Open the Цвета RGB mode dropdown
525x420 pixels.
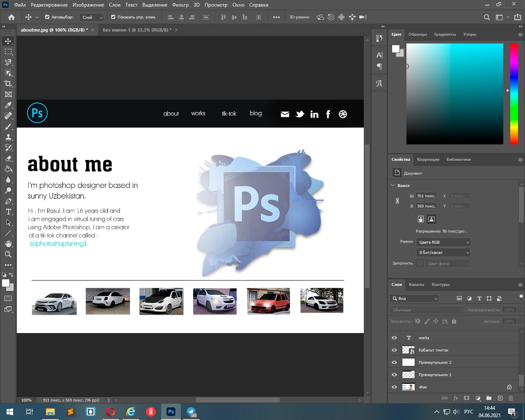pos(443,242)
